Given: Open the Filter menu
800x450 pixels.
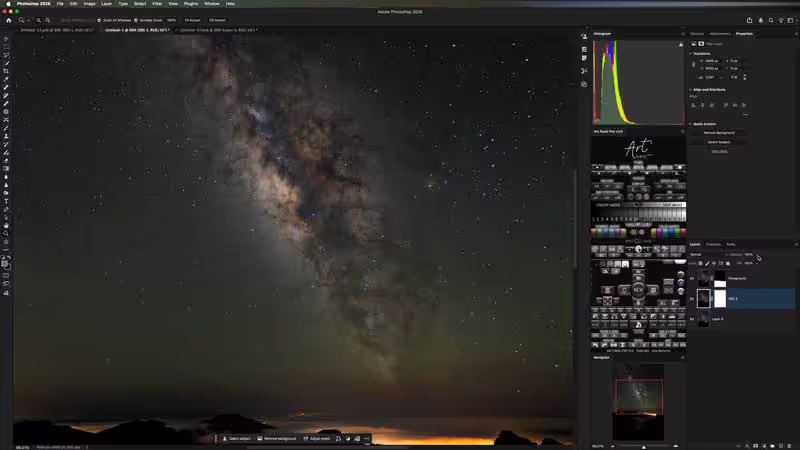Looking at the screenshot, I should click(157, 4).
